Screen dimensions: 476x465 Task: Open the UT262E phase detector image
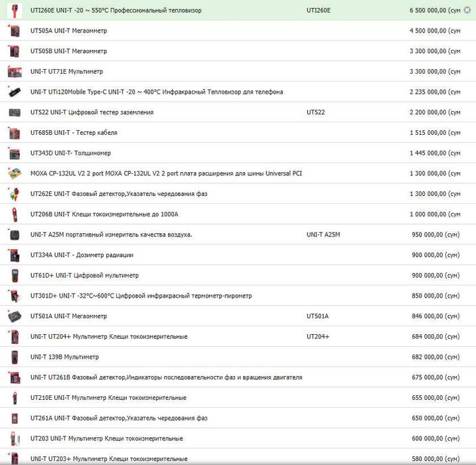point(15,194)
